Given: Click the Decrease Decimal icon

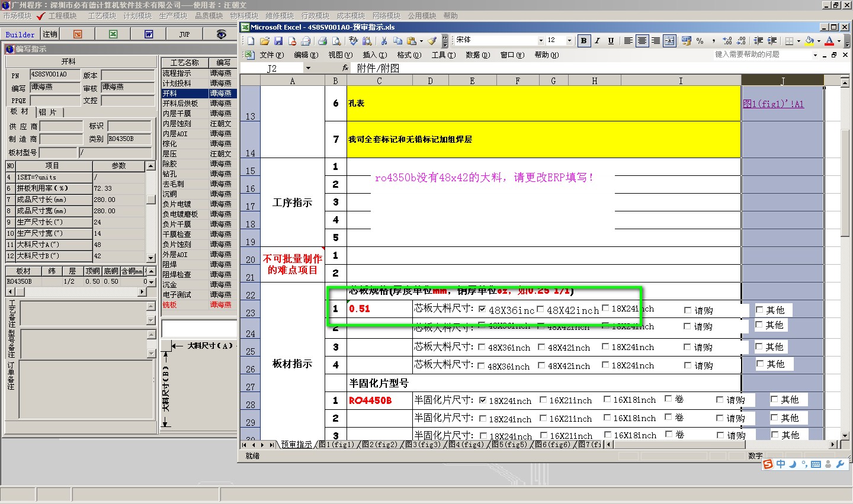Looking at the screenshot, I should (x=741, y=41).
